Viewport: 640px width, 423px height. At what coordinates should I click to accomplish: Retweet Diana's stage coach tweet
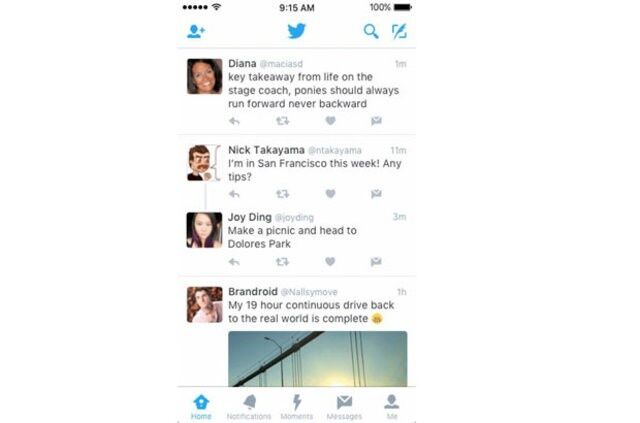282,121
